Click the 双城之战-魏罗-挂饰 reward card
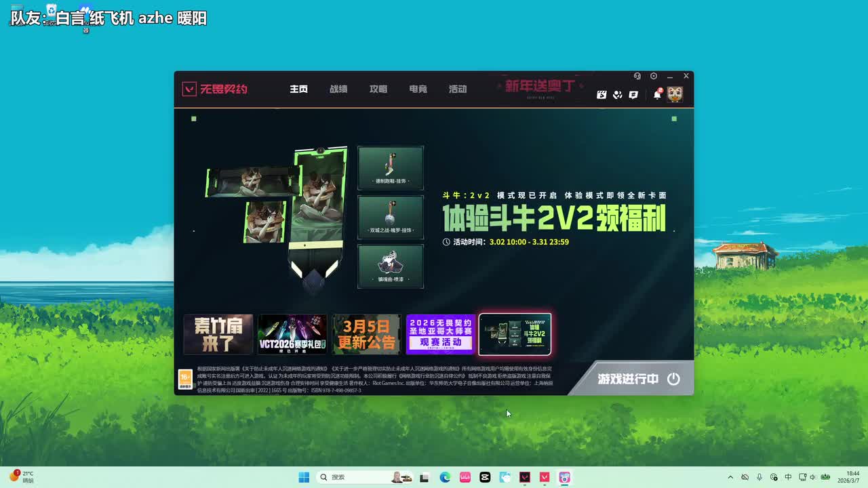The height and width of the screenshot is (488, 868). coord(391,217)
